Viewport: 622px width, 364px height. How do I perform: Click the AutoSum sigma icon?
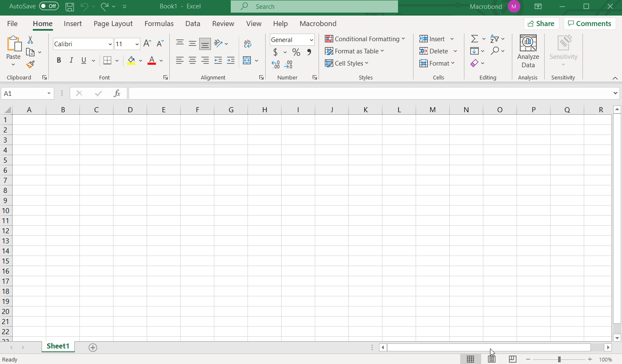[474, 39]
